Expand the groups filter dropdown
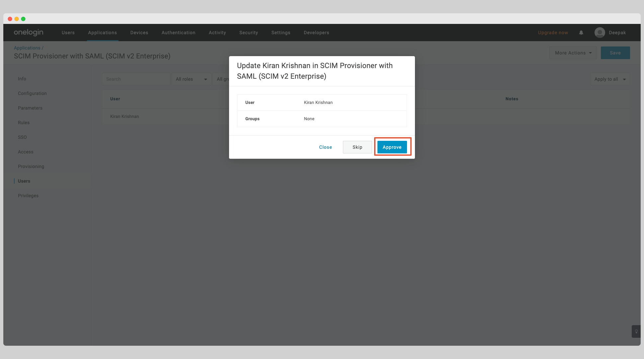 [223, 79]
